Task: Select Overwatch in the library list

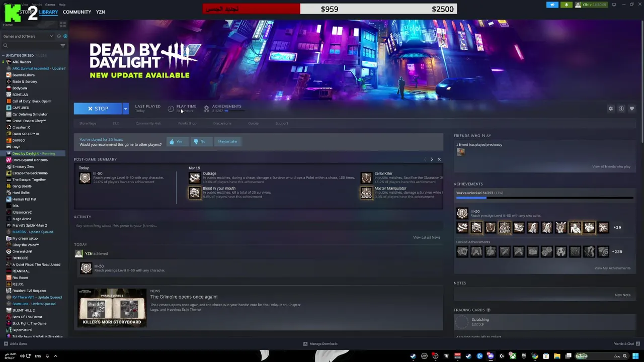Action: click(x=22, y=251)
